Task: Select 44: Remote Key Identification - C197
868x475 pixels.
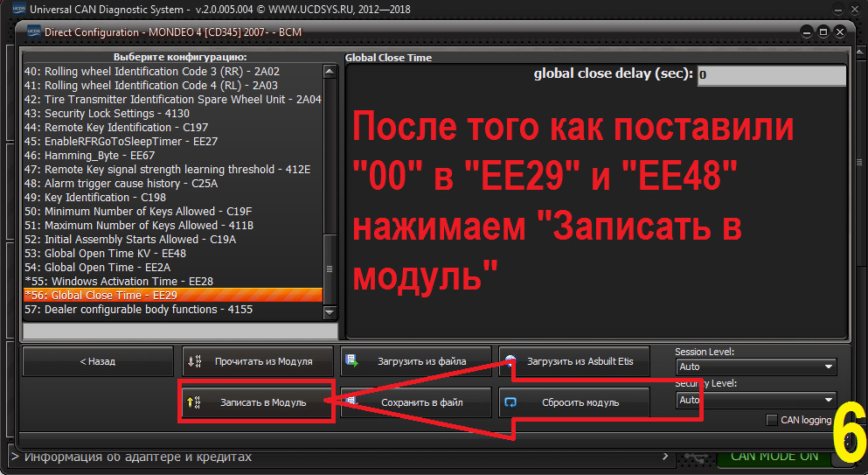Action: coord(173,128)
